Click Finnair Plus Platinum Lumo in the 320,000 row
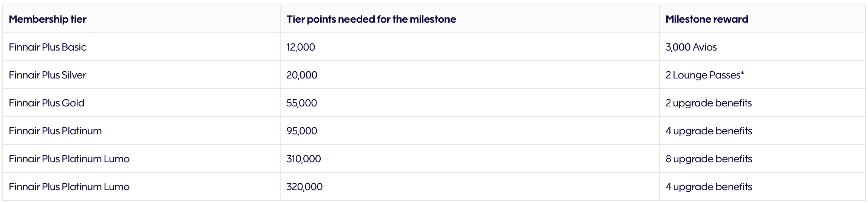This screenshot has width=868, height=203. 69,187
